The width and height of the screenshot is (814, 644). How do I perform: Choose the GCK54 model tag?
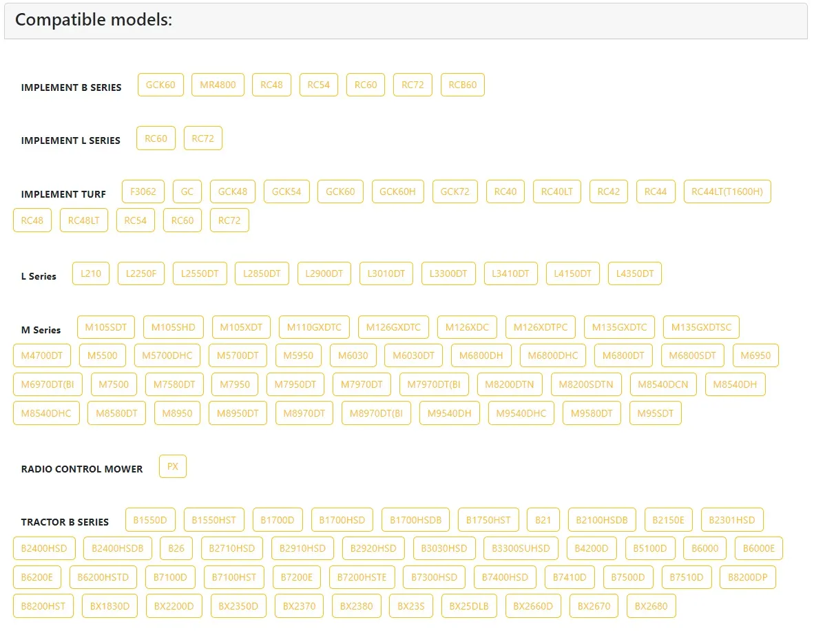(x=286, y=191)
